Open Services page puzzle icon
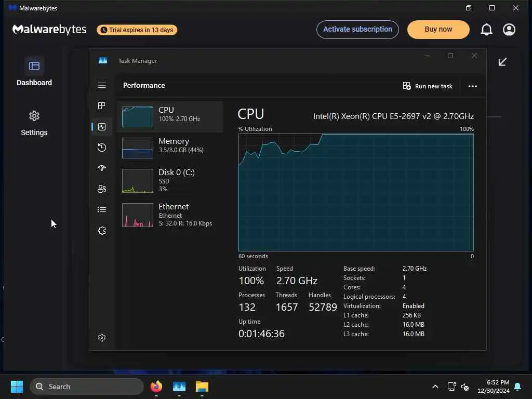Viewport: 532px width, 399px height. 102,231
